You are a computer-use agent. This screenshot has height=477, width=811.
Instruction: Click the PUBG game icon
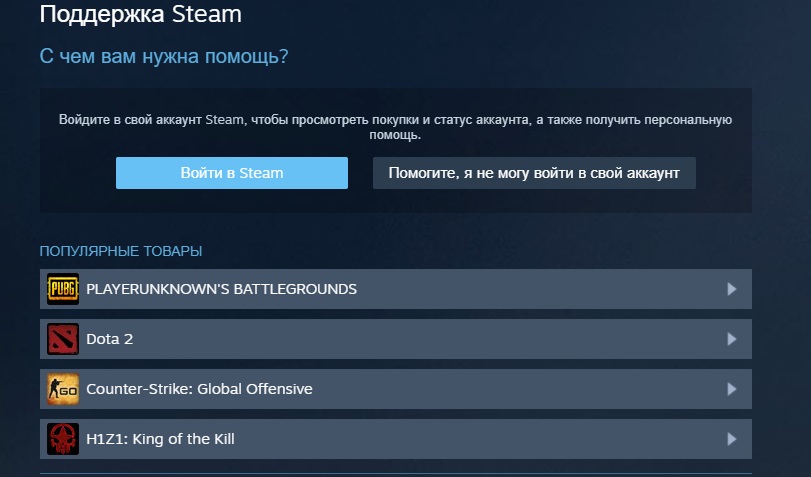point(63,289)
